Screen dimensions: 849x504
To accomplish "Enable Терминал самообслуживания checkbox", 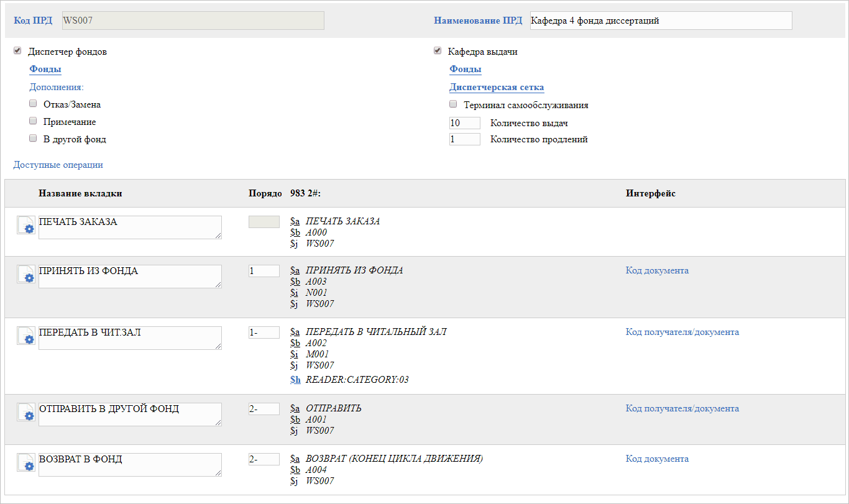I will click(x=453, y=104).
